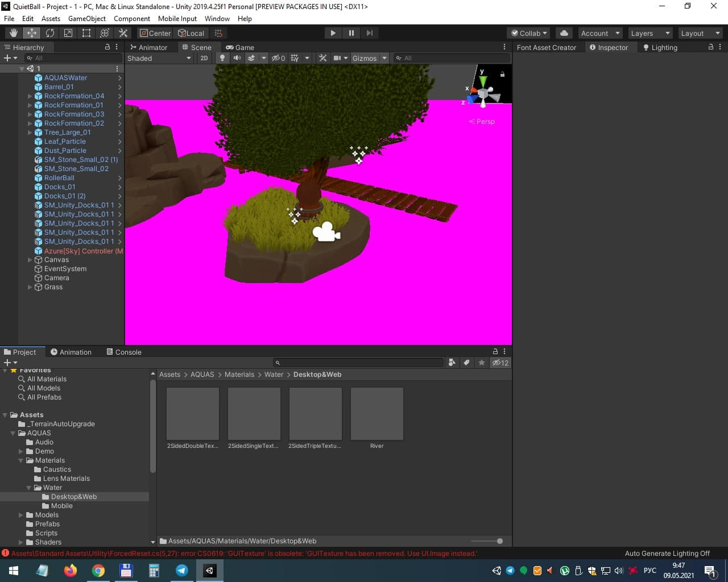This screenshot has height=582, width=728.
Task: Switch to the Game tab
Action: point(239,47)
